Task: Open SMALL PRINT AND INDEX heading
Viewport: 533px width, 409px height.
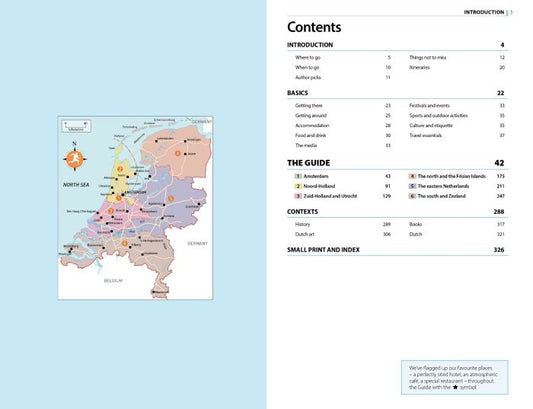Action: [x=323, y=250]
